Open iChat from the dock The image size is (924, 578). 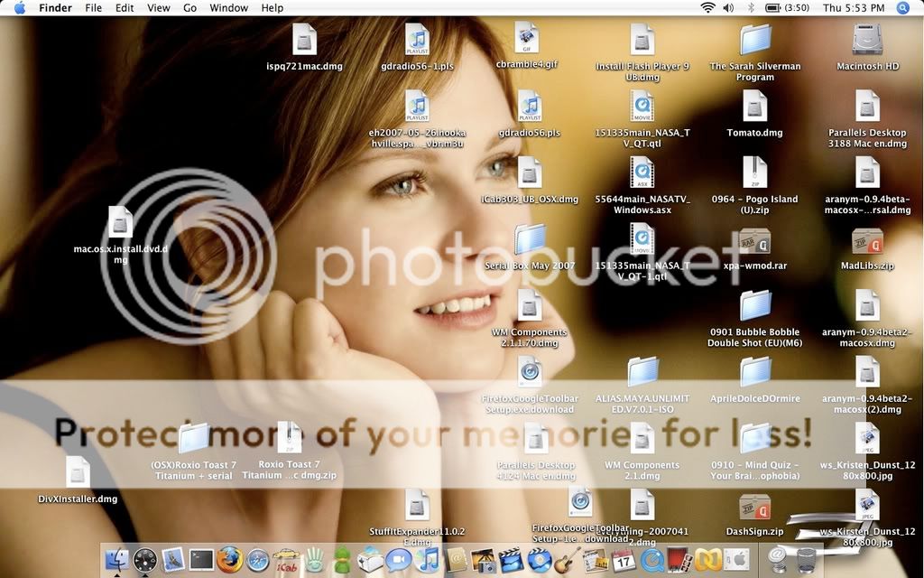tap(398, 559)
